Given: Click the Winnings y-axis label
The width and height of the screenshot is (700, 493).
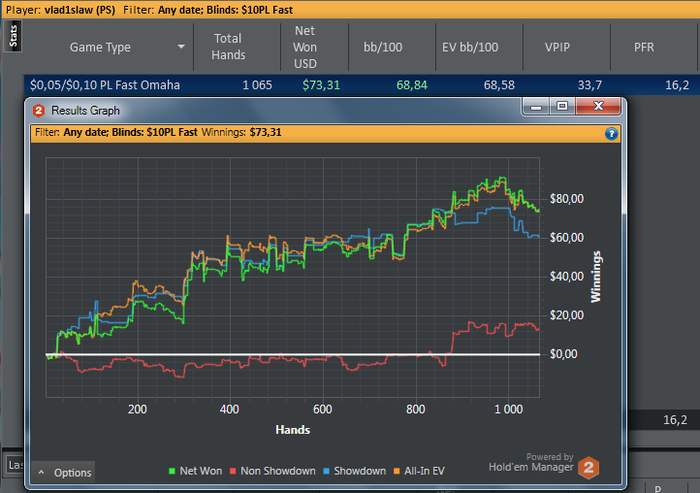Looking at the screenshot, I should coord(596,277).
